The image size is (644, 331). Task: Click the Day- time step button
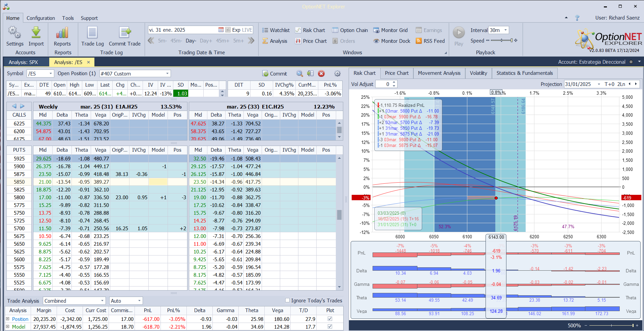coord(191,41)
